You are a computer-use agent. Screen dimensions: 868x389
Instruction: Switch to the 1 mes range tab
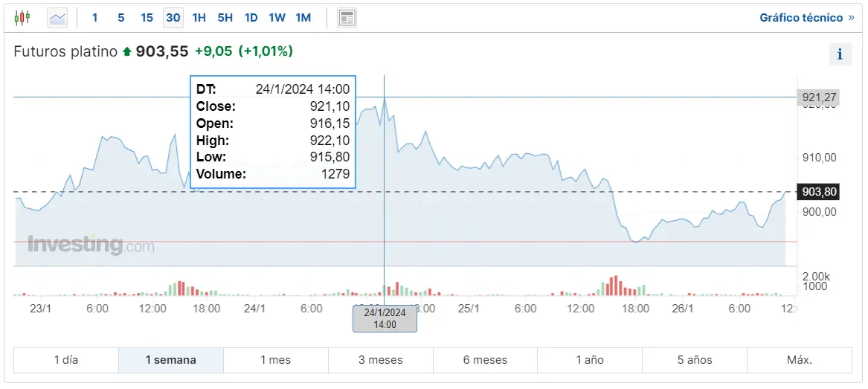tap(275, 360)
